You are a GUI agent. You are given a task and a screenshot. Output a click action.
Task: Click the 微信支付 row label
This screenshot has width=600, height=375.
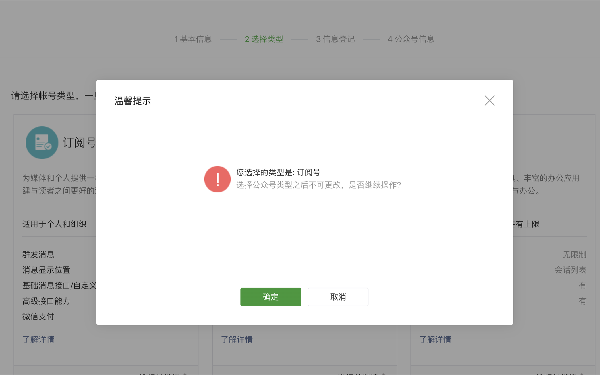click(x=38, y=316)
